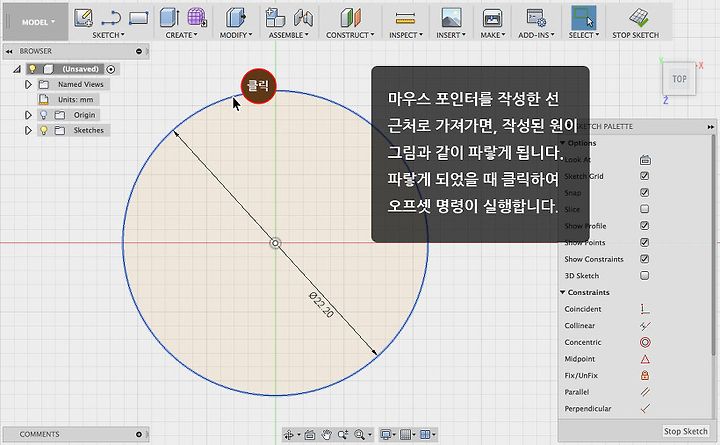
Task: Click the Scripts icon above ADD-INS
Action: [536, 18]
